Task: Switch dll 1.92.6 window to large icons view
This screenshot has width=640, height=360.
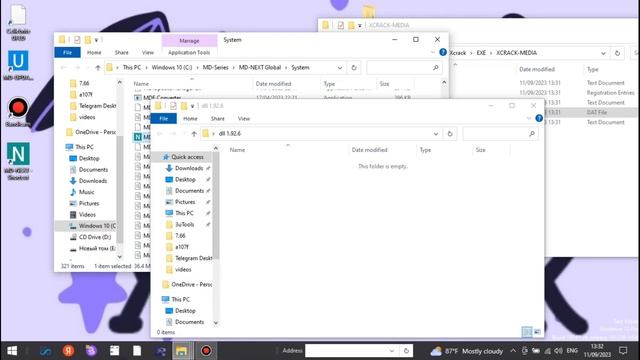Action: (537, 332)
